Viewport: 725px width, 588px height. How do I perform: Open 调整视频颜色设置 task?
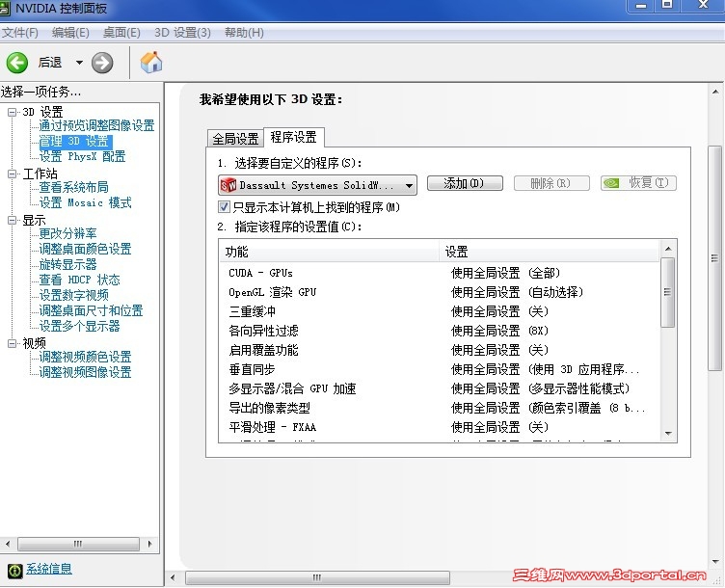[x=85, y=357]
